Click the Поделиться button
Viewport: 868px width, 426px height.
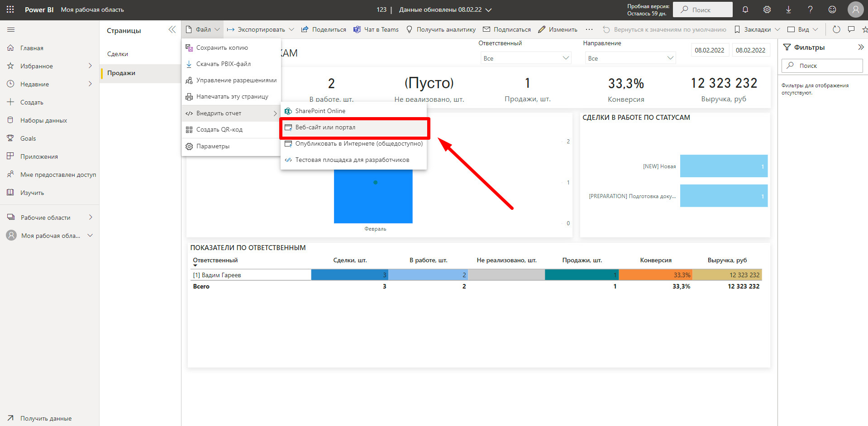coord(324,29)
